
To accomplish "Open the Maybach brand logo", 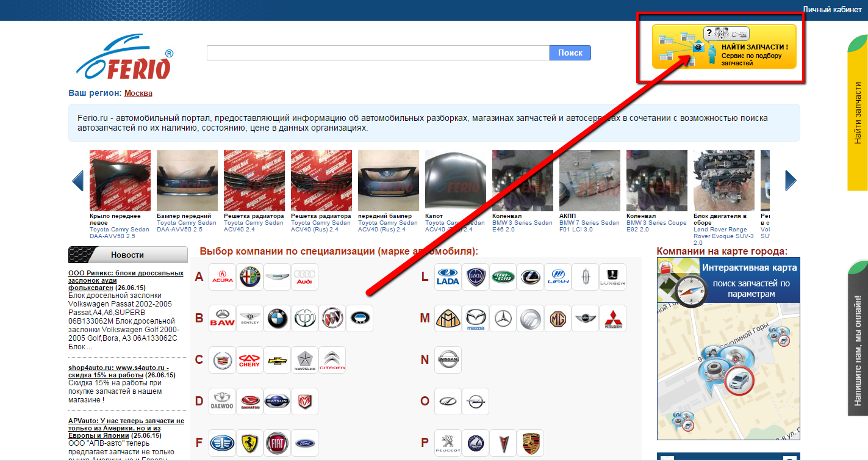I will (x=448, y=319).
